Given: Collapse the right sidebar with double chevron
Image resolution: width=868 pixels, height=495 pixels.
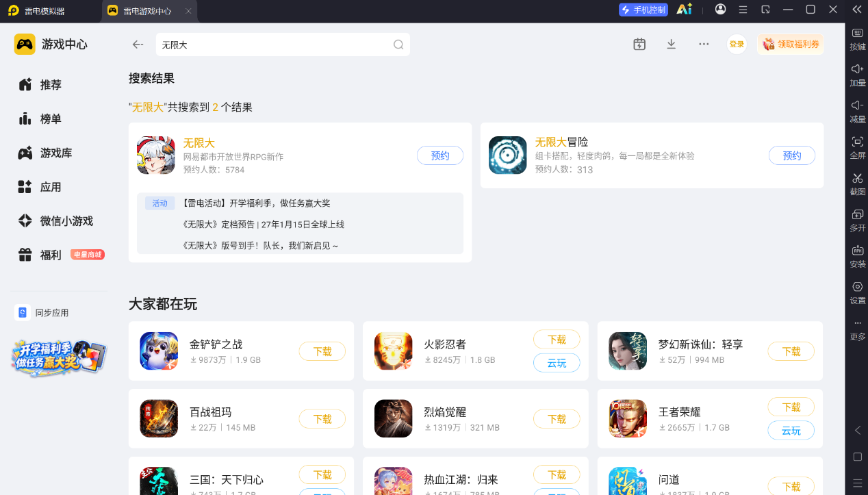Looking at the screenshot, I should click(857, 9).
